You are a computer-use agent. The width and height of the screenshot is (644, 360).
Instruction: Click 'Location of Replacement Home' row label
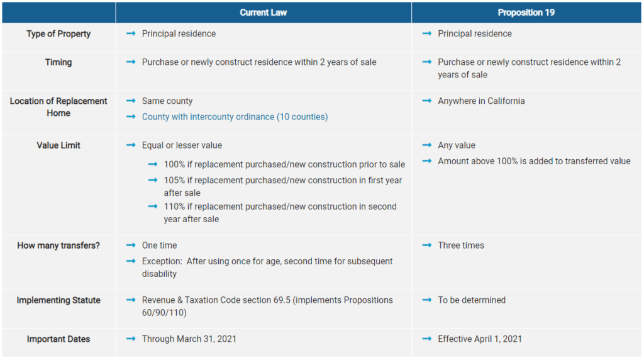(58, 107)
